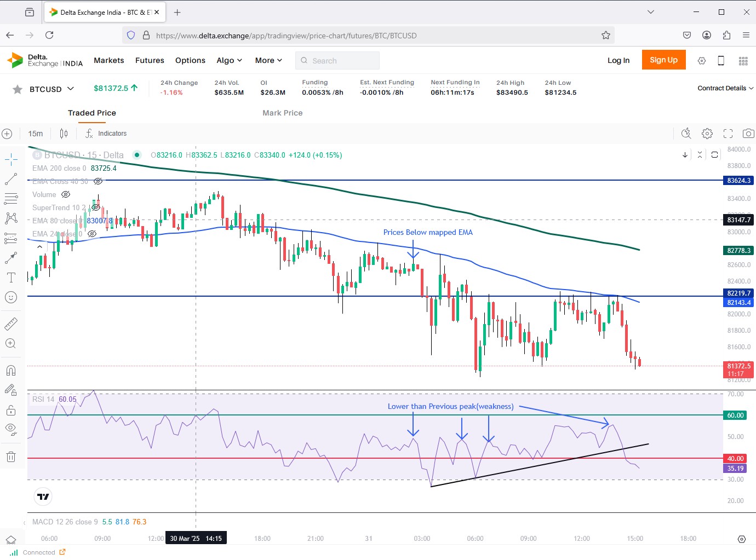Image resolution: width=756 pixels, height=560 pixels.
Task: Select the text annotation tool
Action: (11, 278)
